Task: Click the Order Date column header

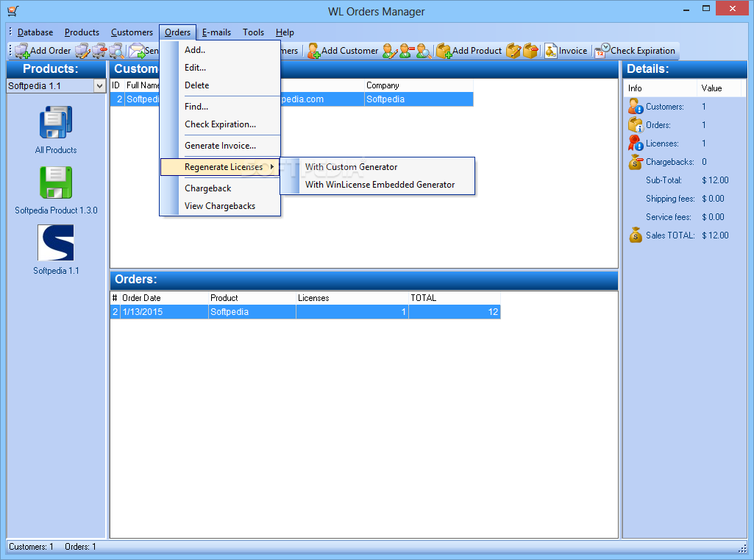Action: click(x=163, y=298)
